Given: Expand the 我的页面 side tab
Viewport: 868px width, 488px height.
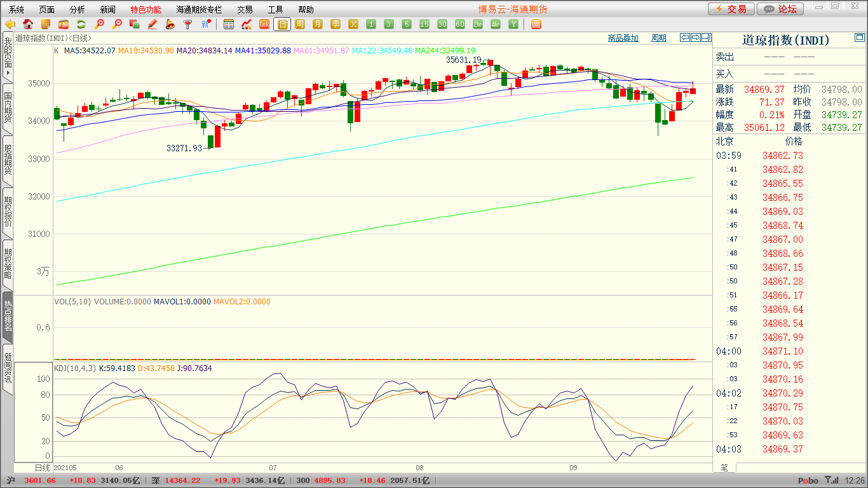Looking at the screenshot, I should [x=8, y=57].
